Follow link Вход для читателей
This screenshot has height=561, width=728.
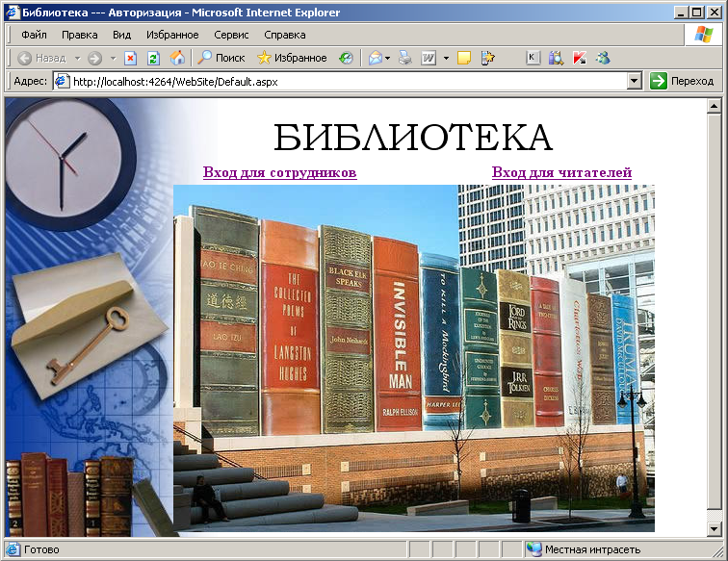click(561, 172)
